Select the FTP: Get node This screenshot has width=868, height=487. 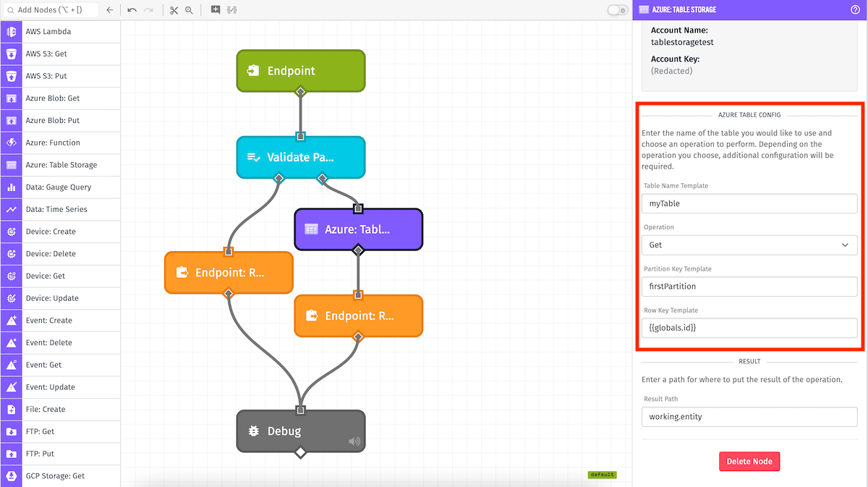pyautogui.click(x=60, y=431)
